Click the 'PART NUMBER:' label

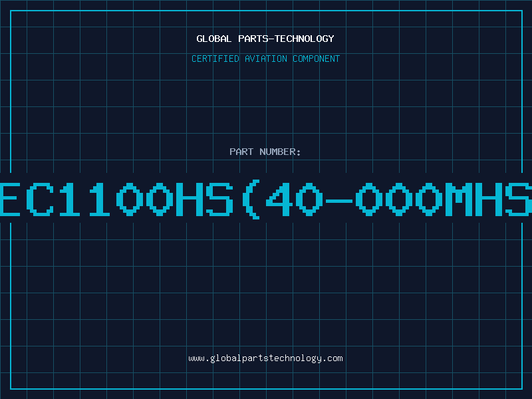click(x=265, y=152)
